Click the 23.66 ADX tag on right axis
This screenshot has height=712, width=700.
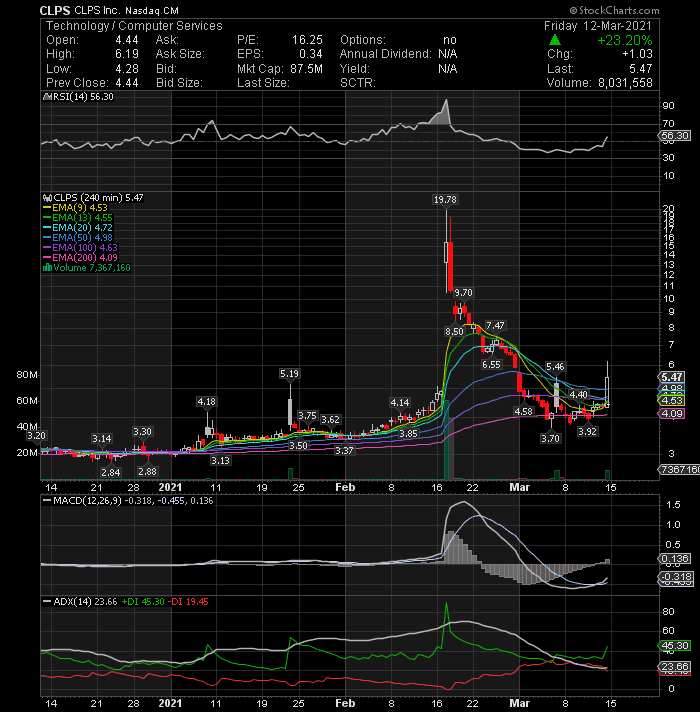(x=675, y=667)
